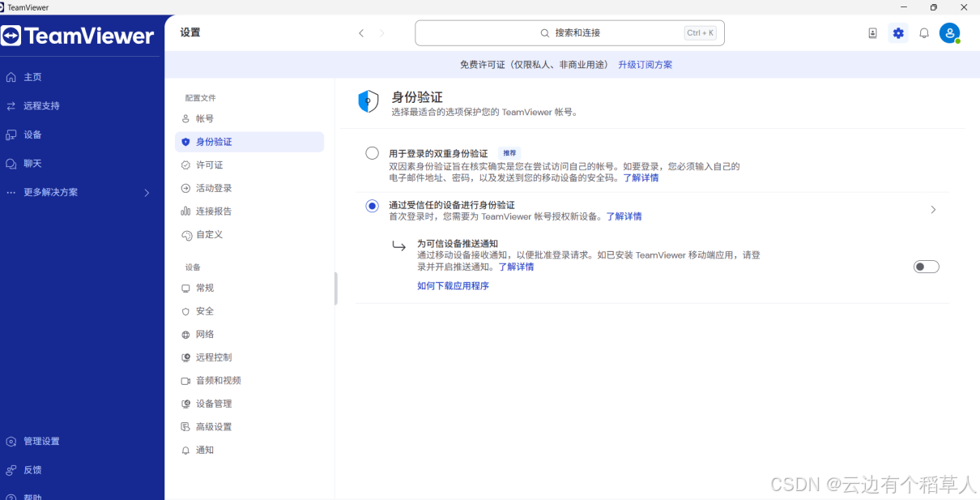
Task: Click the magnifier search icon
Action: click(545, 33)
